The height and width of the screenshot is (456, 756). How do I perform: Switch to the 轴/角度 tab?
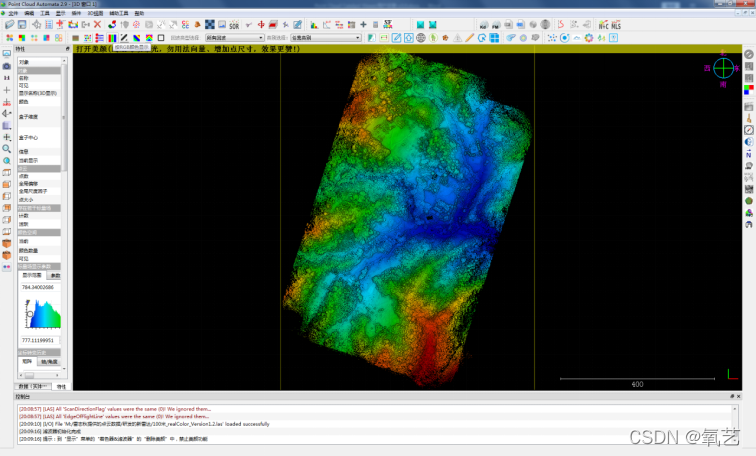click(50, 361)
